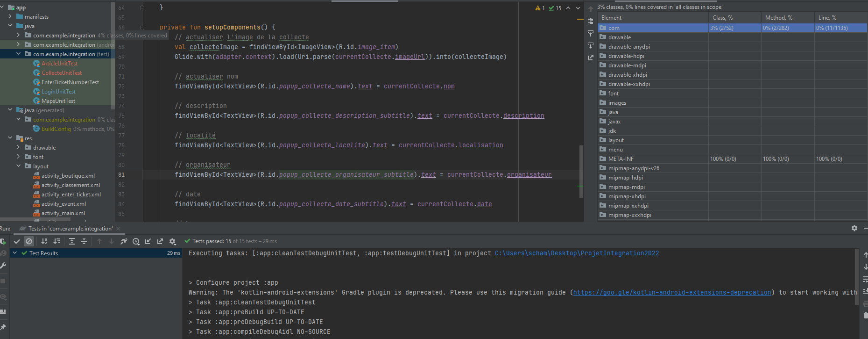Viewport: 868px width, 339px height.
Task: Collapse the layout folder in res
Action: point(19,166)
